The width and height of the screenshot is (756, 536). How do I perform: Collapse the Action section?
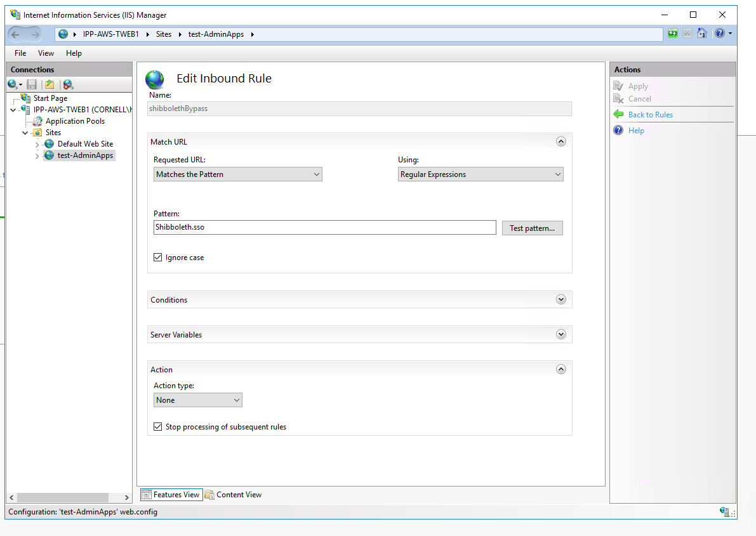tap(560, 369)
